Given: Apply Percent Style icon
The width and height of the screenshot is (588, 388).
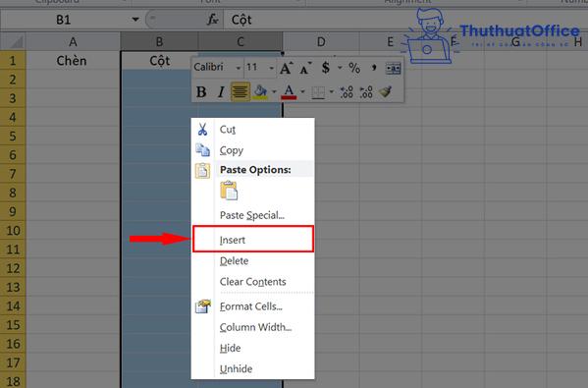Looking at the screenshot, I should pos(354,68).
